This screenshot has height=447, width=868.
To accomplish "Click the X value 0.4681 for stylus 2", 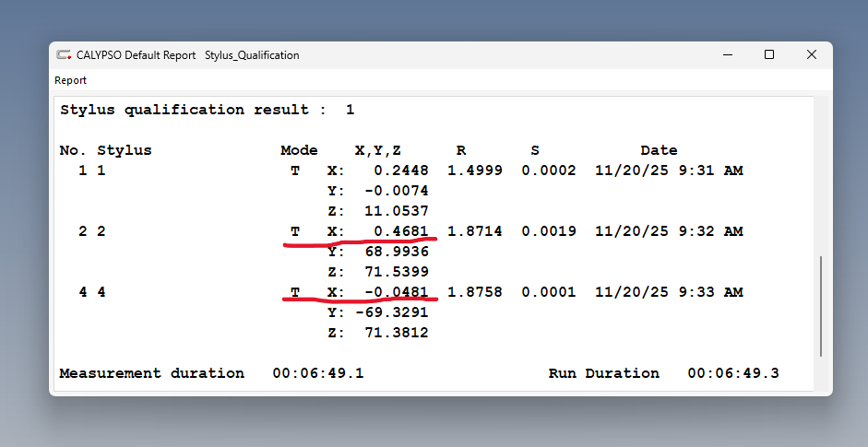I will pyautogui.click(x=400, y=231).
